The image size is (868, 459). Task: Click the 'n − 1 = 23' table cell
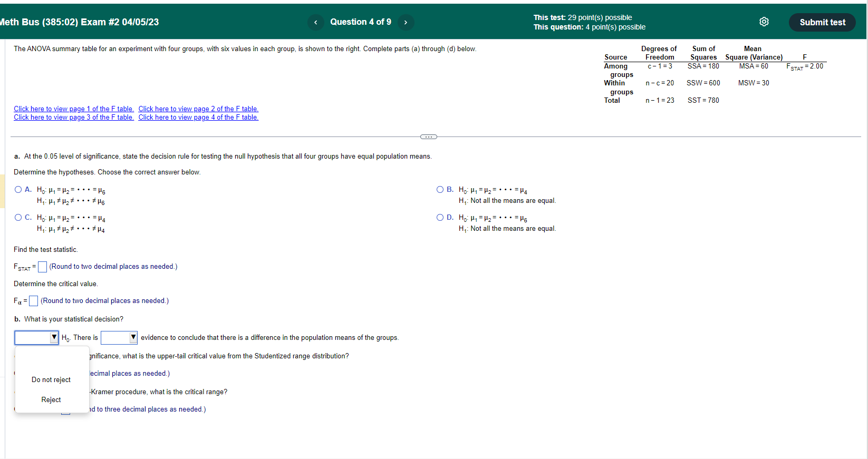click(x=660, y=100)
